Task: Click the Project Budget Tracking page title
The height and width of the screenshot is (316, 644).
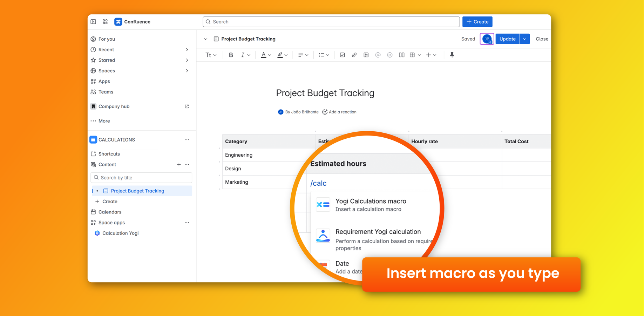Action: click(325, 93)
